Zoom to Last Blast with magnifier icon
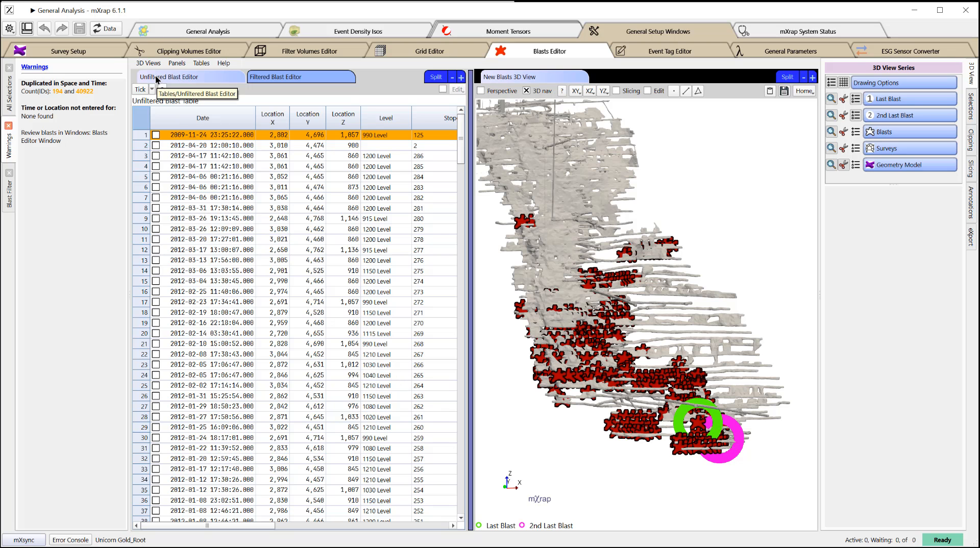Screen dimensions: 980x548 point(831,99)
